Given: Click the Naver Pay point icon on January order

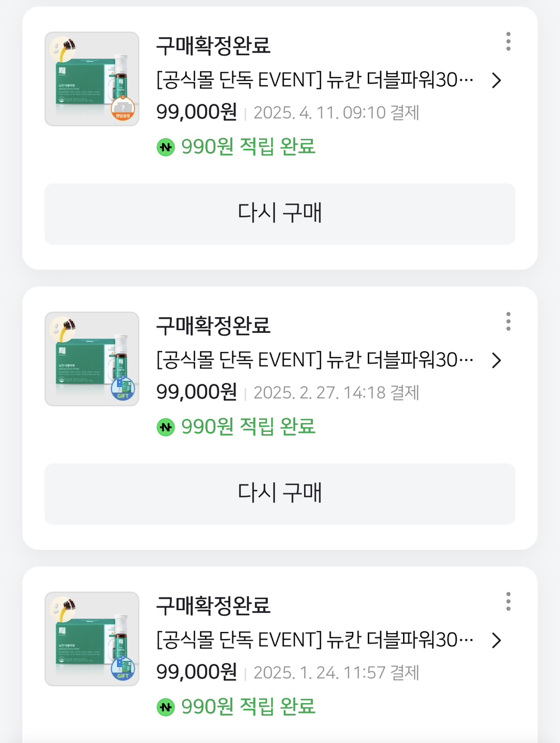Looking at the screenshot, I should click(166, 707).
